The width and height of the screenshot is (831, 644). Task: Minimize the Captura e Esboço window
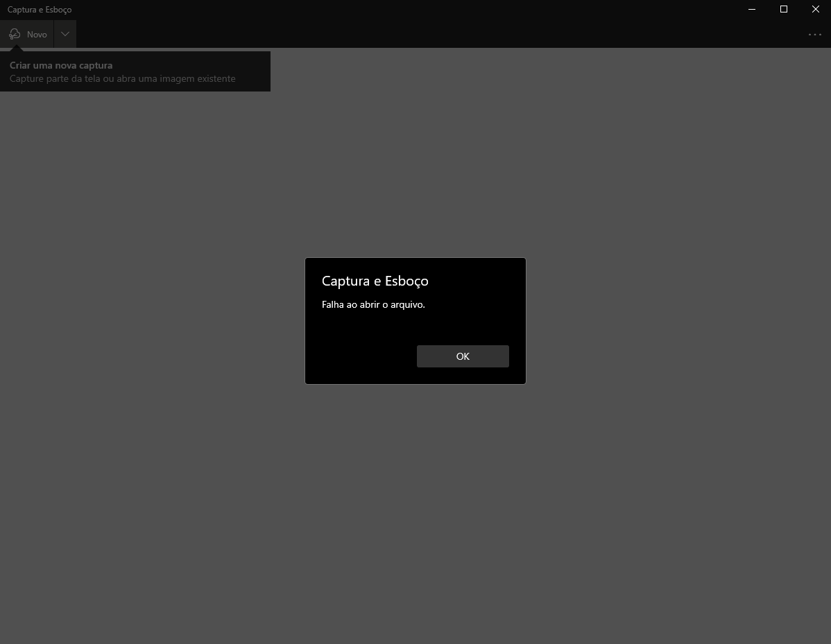751,9
